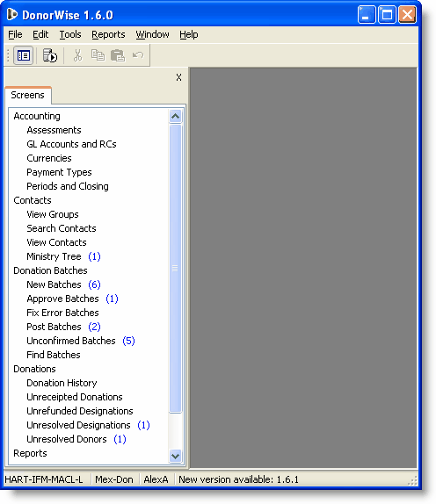
Task: Open Unresolved Donors (1)
Action: point(76,439)
